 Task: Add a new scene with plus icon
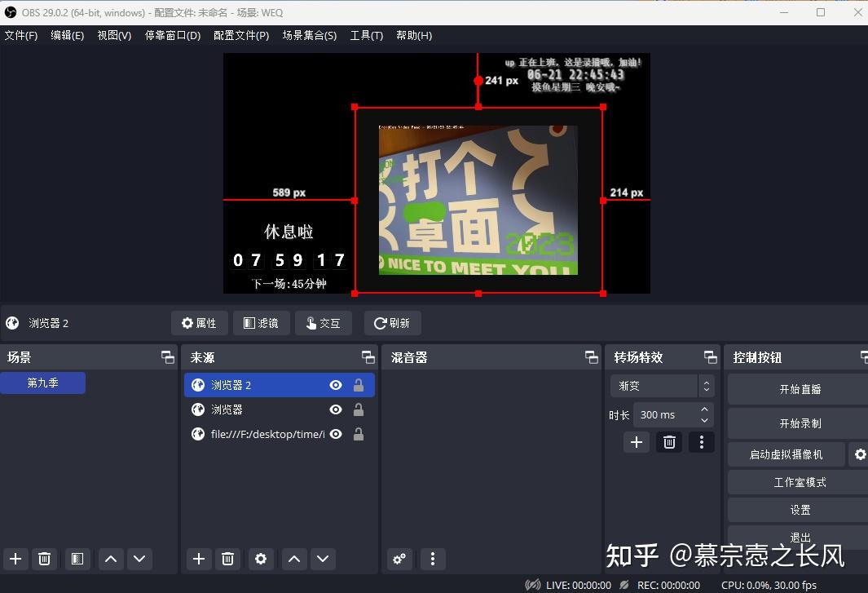click(15, 559)
